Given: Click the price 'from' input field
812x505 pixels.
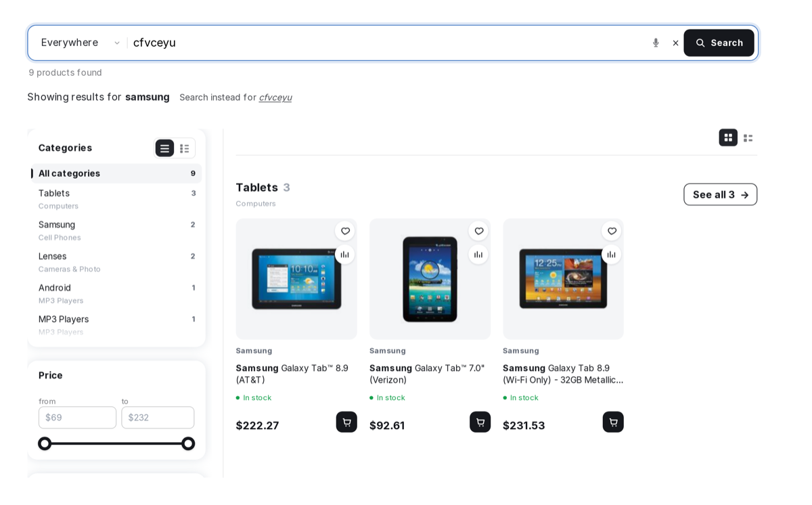Looking at the screenshot, I should (77, 418).
